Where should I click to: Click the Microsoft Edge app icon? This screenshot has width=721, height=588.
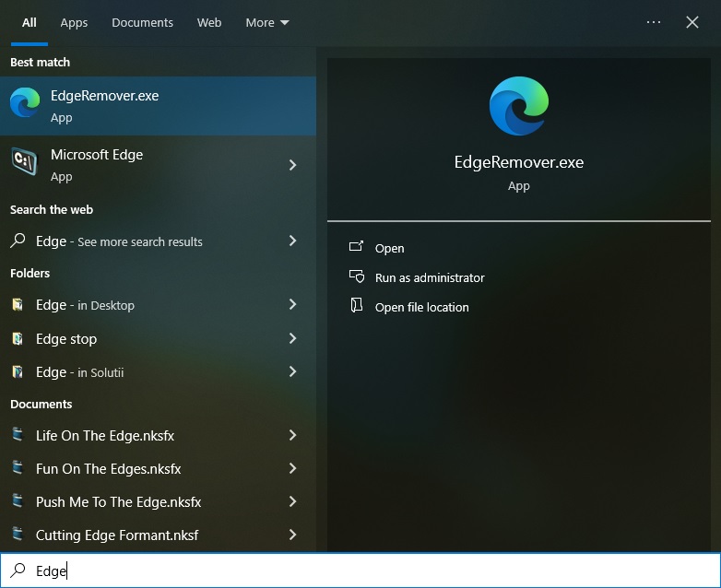[x=25, y=163]
